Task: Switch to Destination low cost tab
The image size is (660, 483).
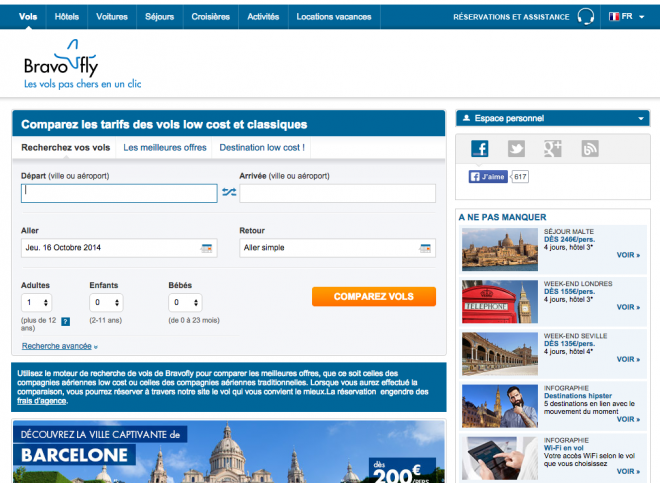Action: pos(262,148)
